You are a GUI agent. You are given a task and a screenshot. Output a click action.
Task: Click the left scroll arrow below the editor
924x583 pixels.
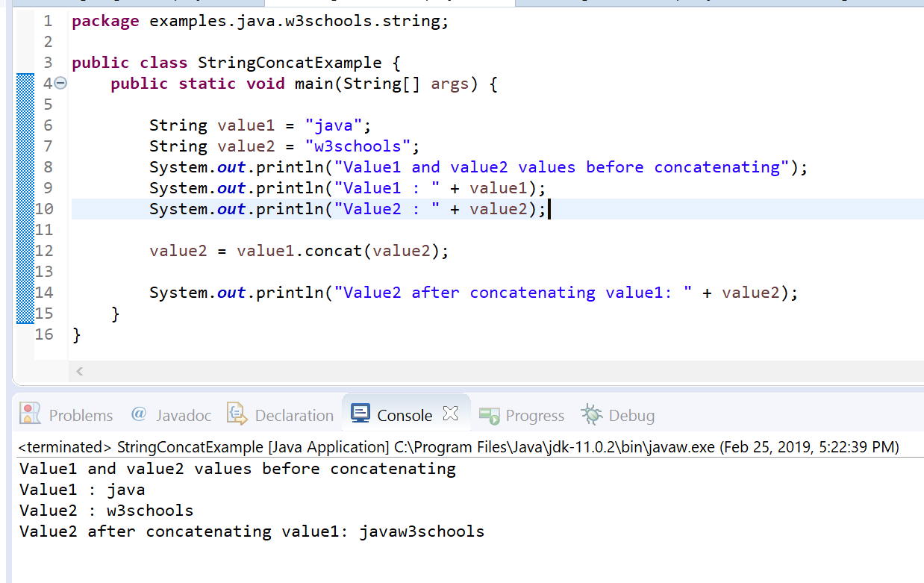[79, 371]
